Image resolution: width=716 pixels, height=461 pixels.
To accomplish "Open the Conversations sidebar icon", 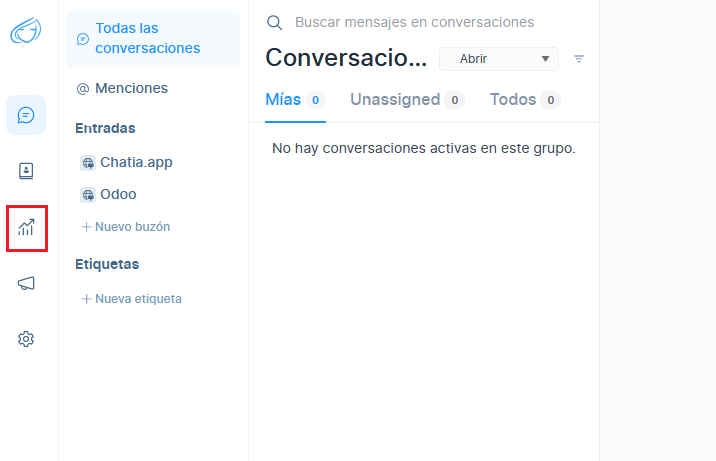I will coord(26,115).
